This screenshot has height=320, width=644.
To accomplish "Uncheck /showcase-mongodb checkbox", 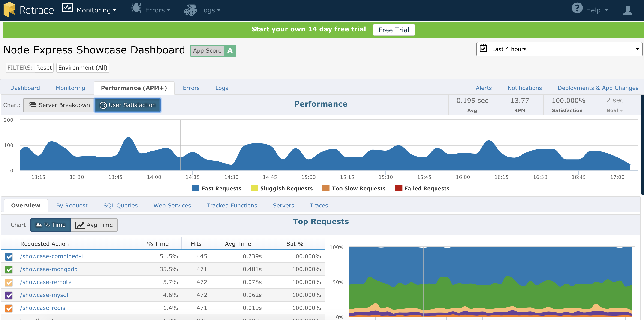I will click(x=9, y=270).
